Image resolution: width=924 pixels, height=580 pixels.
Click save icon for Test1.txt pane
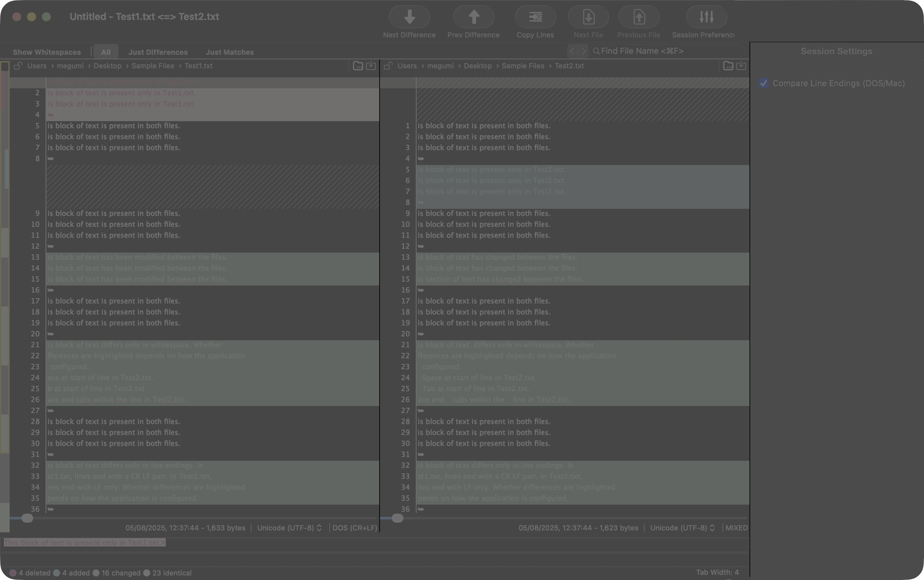tap(371, 66)
